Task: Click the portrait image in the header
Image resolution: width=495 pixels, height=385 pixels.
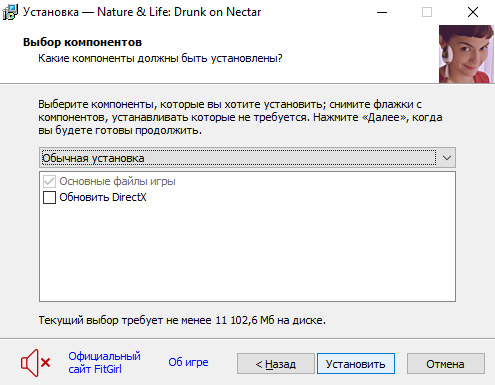Action: (466, 54)
